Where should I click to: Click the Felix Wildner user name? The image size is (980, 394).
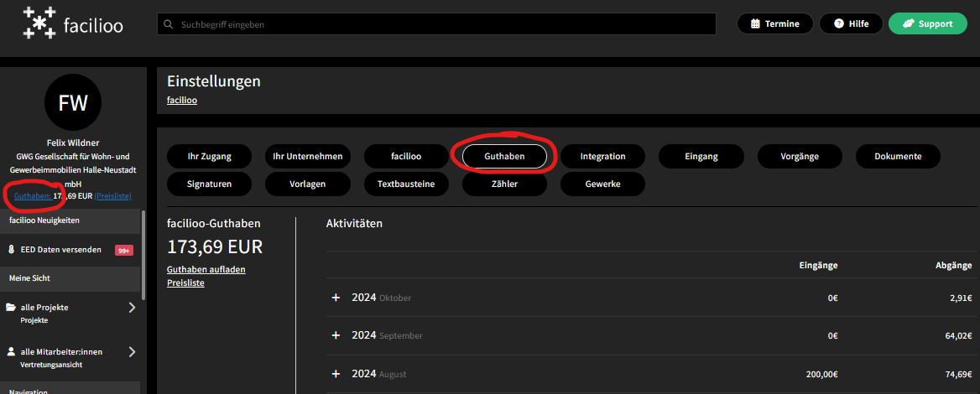[x=73, y=143]
